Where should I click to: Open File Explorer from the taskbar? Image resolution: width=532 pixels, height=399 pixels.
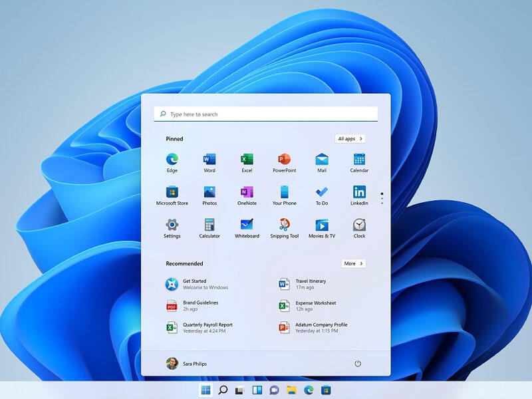pyautogui.click(x=291, y=390)
